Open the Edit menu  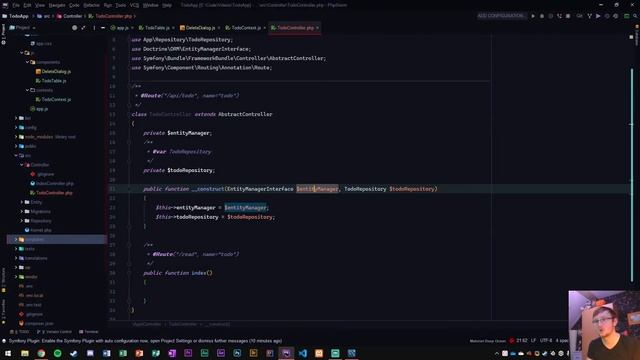click(27, 5)
